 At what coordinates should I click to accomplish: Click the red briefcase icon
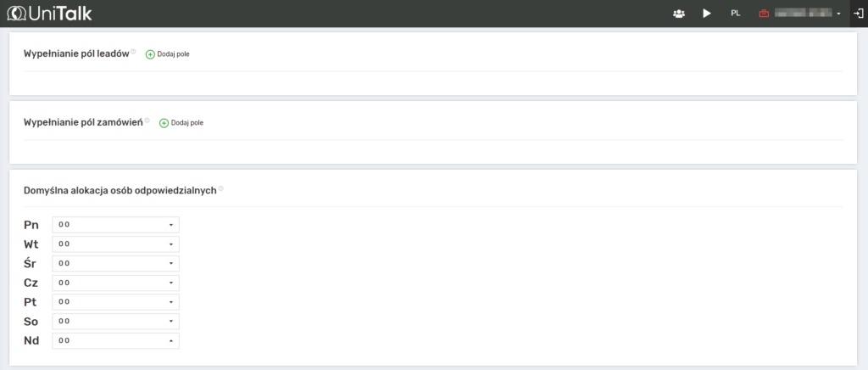[x=764, y=14]
